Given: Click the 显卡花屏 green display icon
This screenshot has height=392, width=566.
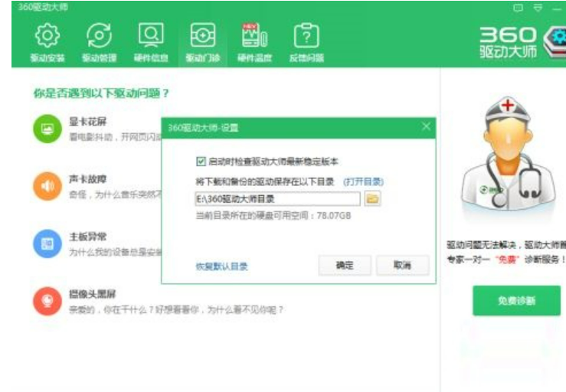Looking at the screenshot, I should pos(47,129).
